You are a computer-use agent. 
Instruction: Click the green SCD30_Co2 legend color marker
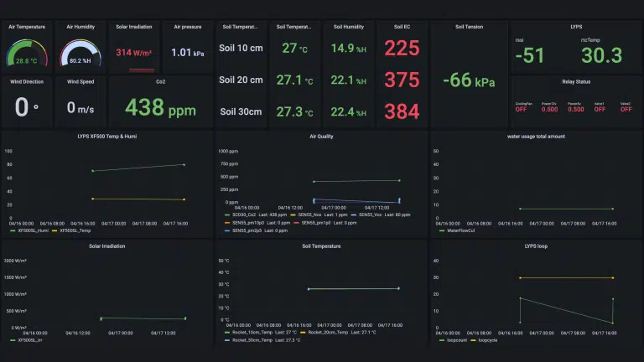(x=227, y=215)
